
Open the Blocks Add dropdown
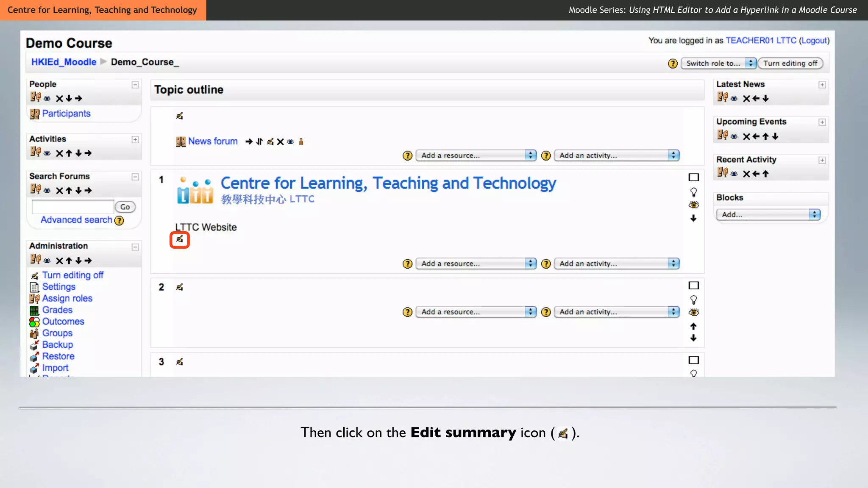point(768,215)
